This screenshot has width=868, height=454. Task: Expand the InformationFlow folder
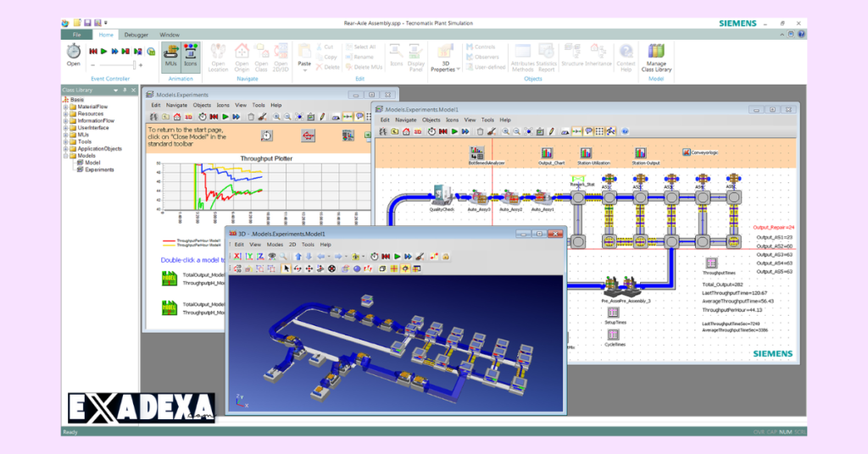[65, 120]
